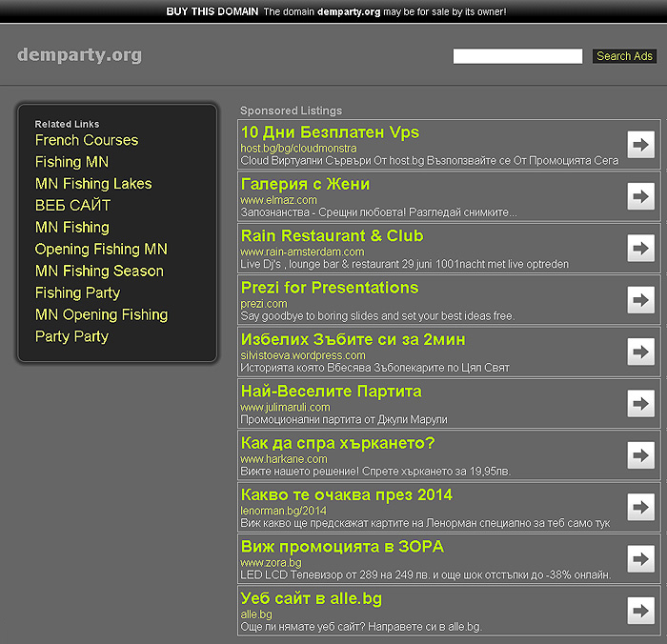
Task: Open Какво те очаква през 2014 title
Action: 347,494
